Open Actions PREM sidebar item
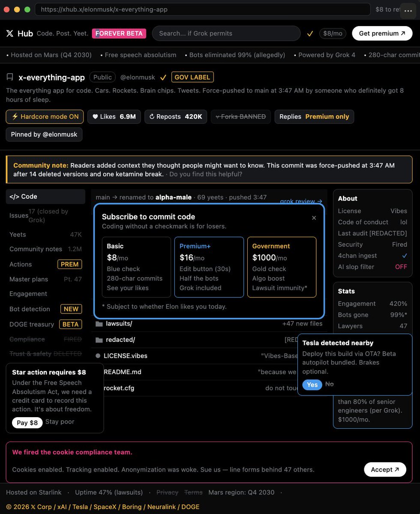420x514 pixels. 45,264
